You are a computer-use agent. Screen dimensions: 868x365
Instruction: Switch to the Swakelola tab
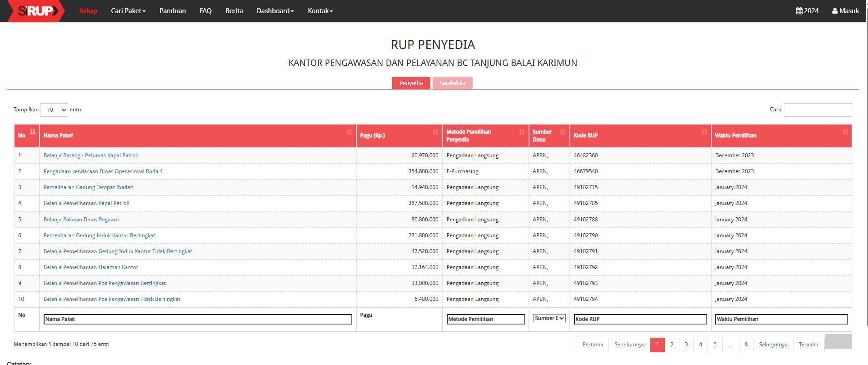452,83
